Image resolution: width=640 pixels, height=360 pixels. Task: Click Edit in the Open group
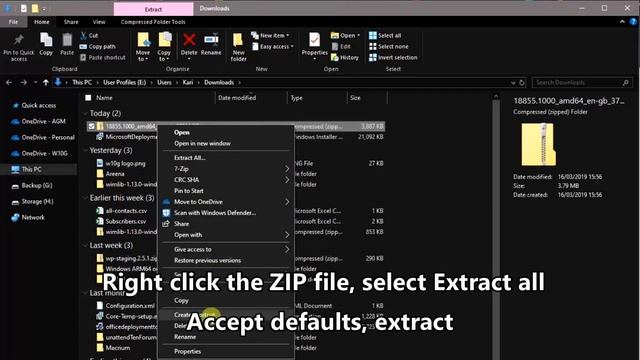click(x=341, y=47)
